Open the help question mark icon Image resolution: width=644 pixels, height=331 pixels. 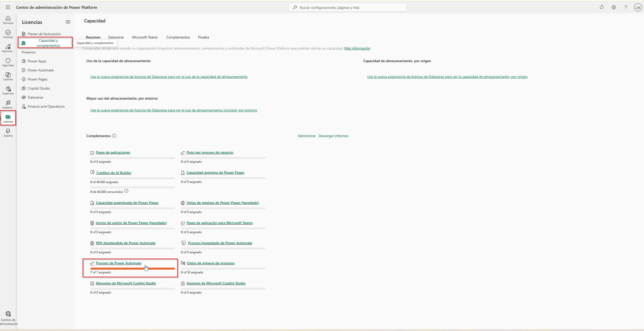[x=625, y=7]
